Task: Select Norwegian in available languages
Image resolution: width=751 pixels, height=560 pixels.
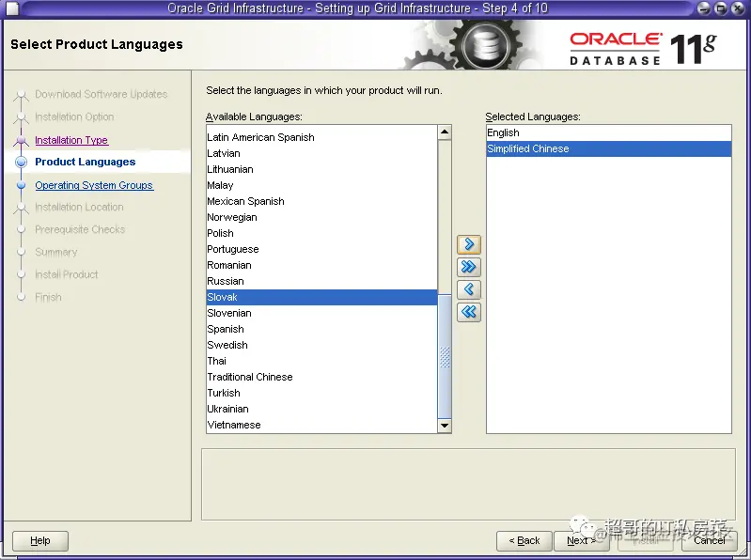Action: click(321, 217)
